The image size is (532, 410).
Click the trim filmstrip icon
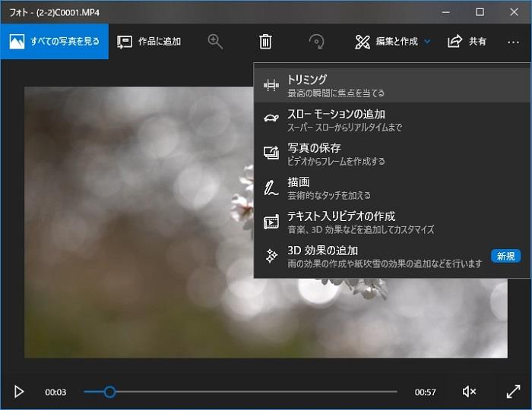[x=271, y=85]
